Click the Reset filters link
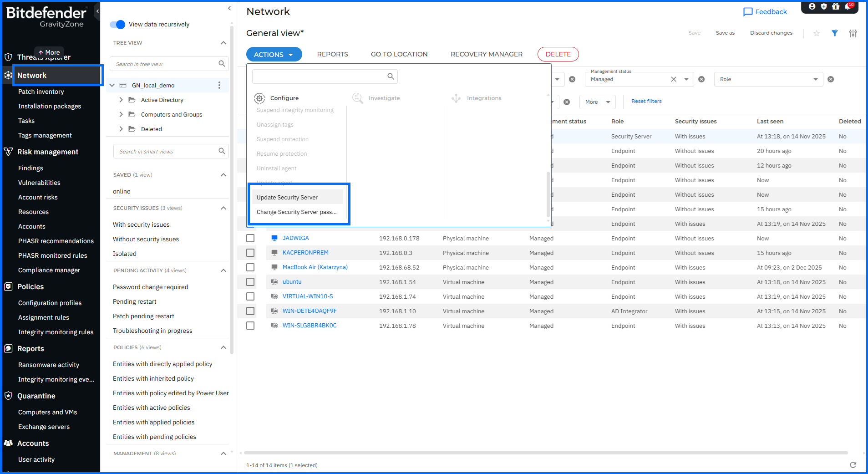 pos(646,101)
